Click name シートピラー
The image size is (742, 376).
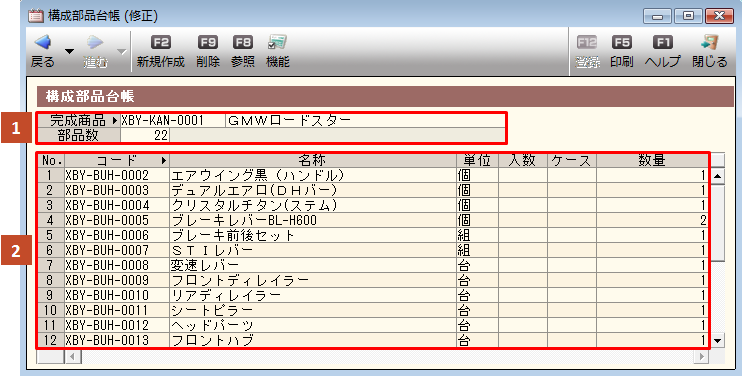pos(212,310)
